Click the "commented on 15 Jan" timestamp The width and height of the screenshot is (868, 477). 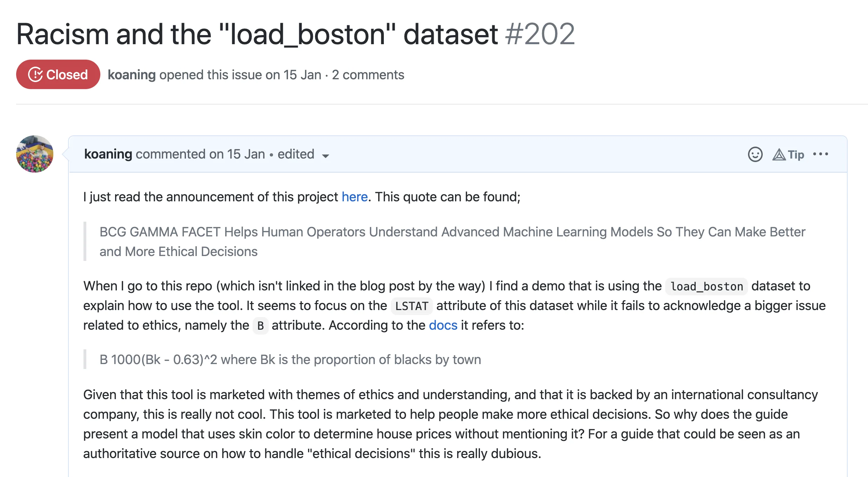click(200, 154)
